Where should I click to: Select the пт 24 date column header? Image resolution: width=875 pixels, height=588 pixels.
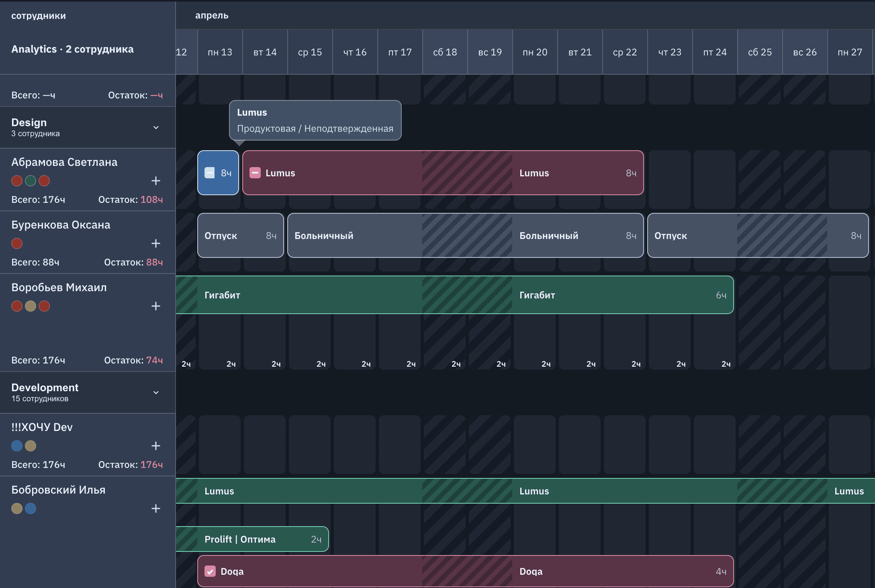coord(715,52)
